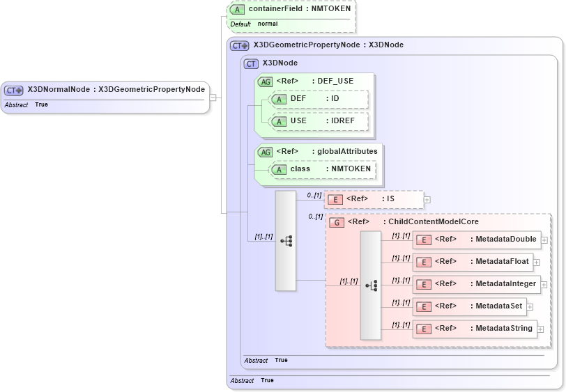This screenshot has height=392, width=566.
Task: Click the E icon of MetadataInteger
Action: [x=423, y=285]
